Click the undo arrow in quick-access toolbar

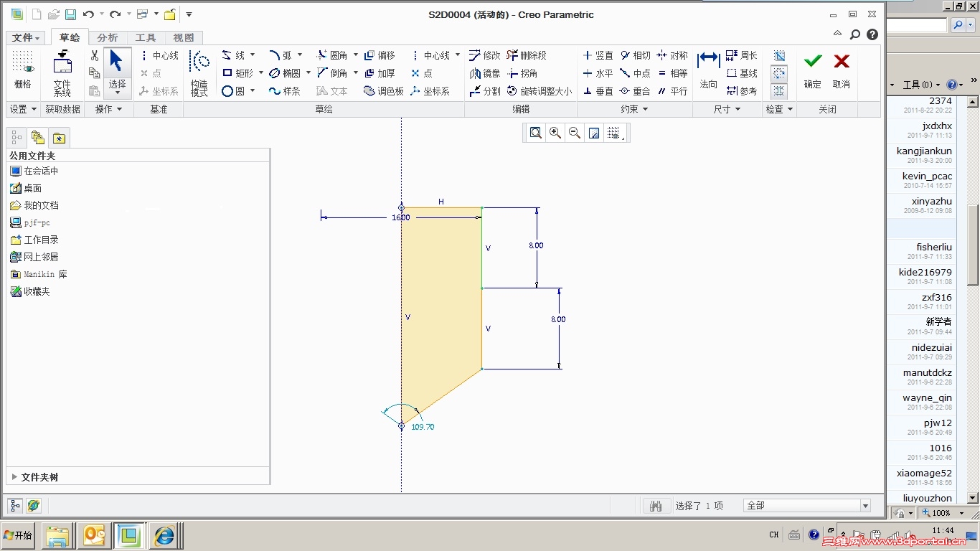[88, 14]
